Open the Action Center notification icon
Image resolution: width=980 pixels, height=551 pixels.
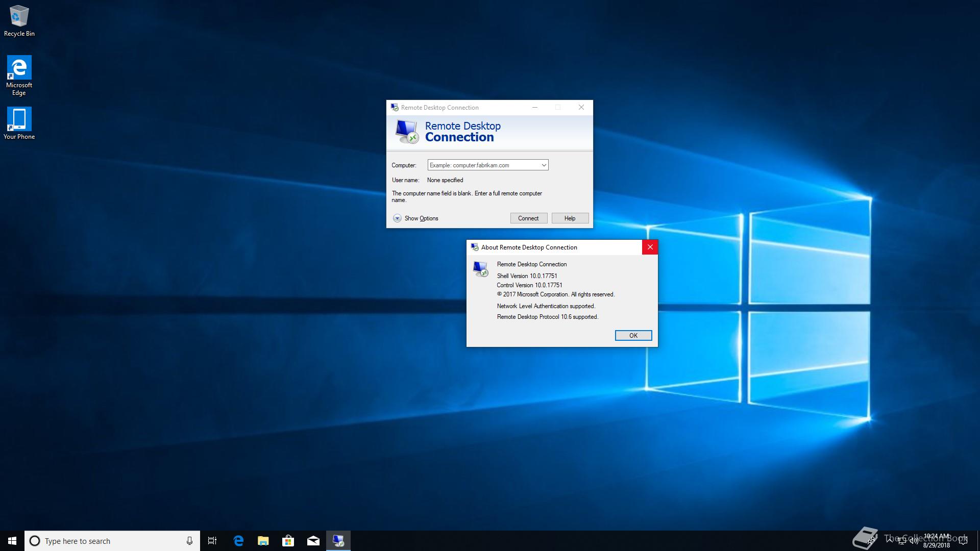pos(963,541)
